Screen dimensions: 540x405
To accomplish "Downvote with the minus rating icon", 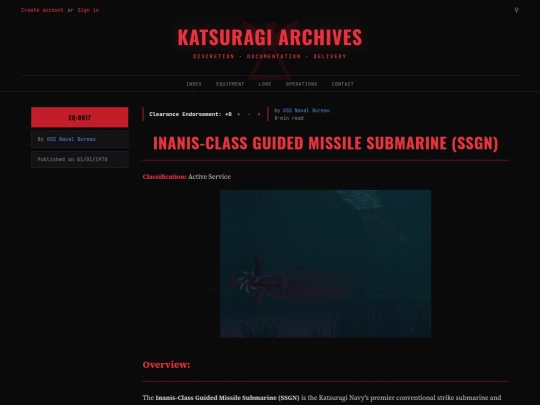I will point(249,114).
